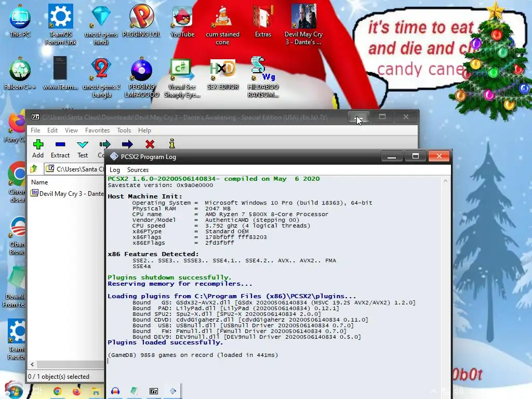Open the View menu in 7-Zip
This screenshot has height=399, width=532.
click(x=71, y=130)
